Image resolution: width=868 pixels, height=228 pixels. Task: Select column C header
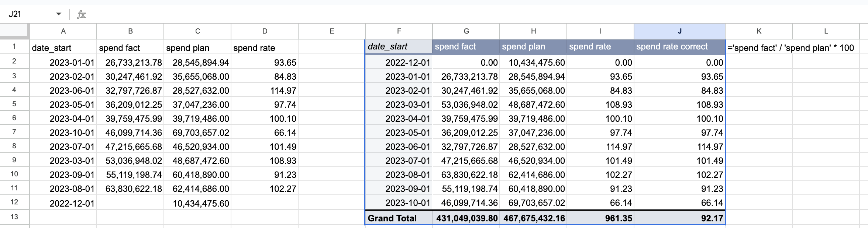tap(197, 31)
